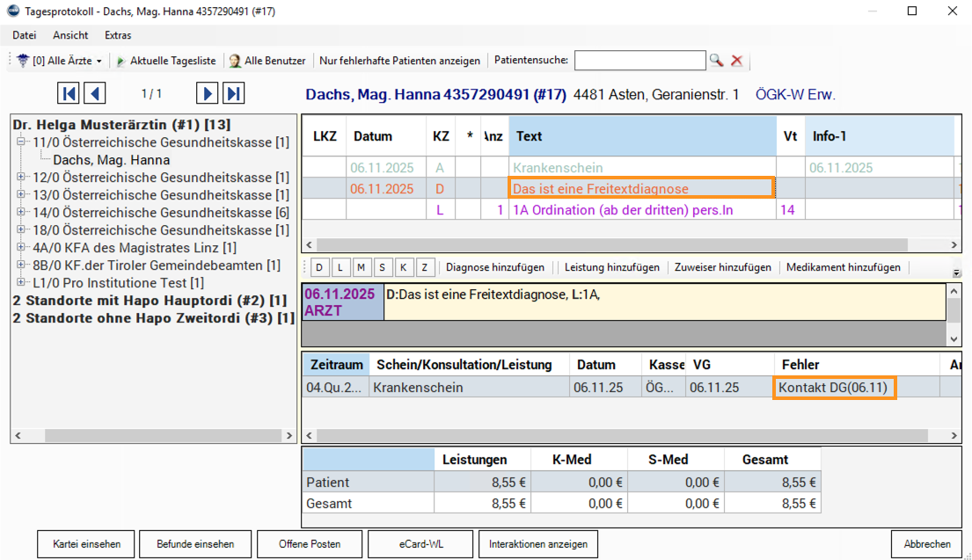Click the M filter button
The height and width of the screenshot is (560, 972).
(362, 267)
